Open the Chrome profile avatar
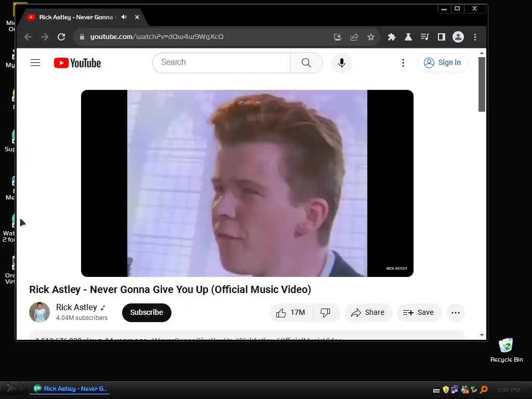This screenshot has height=399, width=532. pyautogui.click(x=458, y=37)
